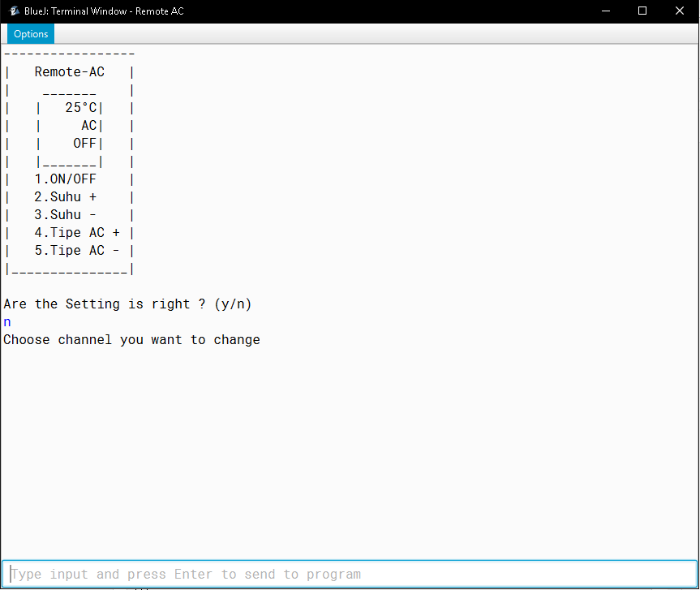
Task: Click the '4.Tipe AC +' line
Action: click(x=77, y=233)
